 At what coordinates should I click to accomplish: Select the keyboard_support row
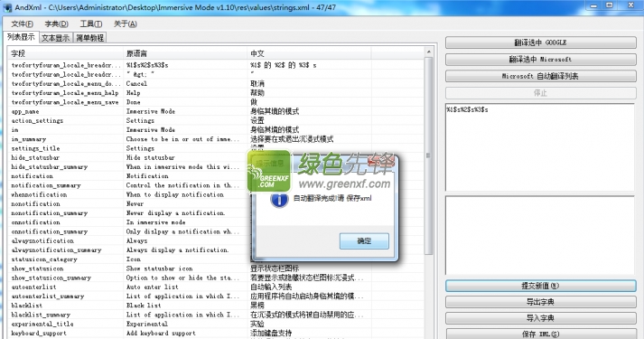(x=216, y=334)
